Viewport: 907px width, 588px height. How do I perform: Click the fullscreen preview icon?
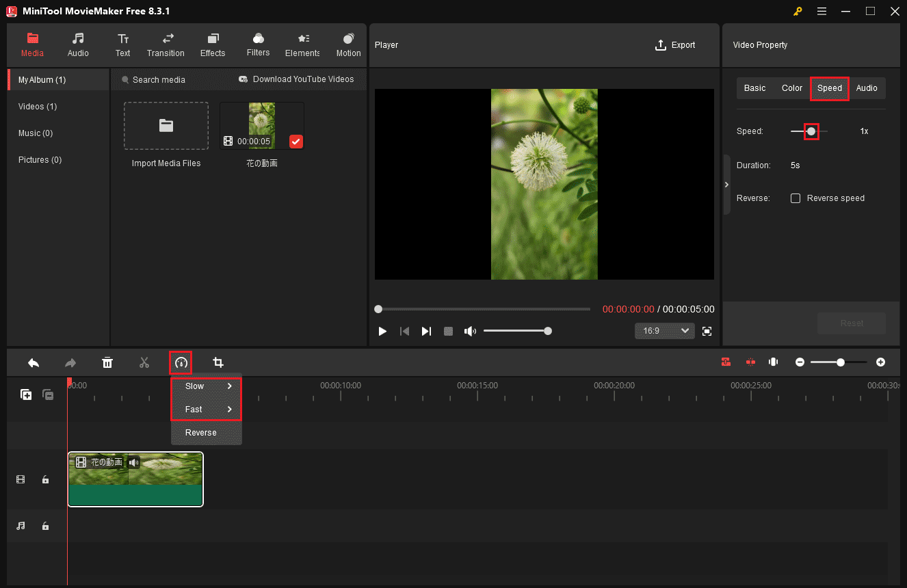tap(707, 331)
